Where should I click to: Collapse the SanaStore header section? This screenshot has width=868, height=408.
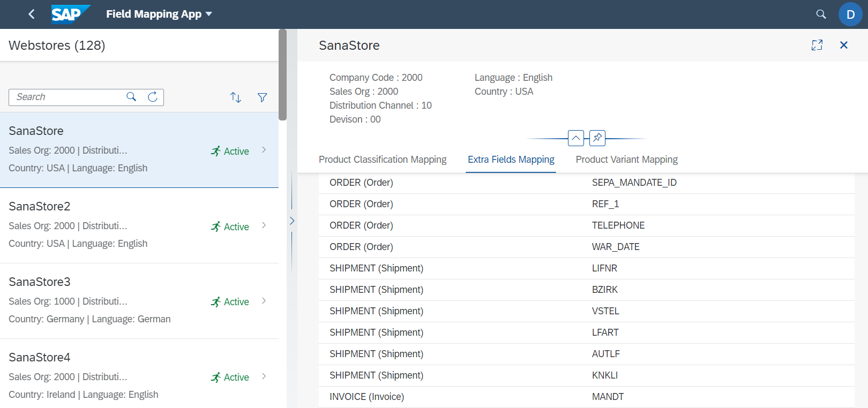coord(575,138)
